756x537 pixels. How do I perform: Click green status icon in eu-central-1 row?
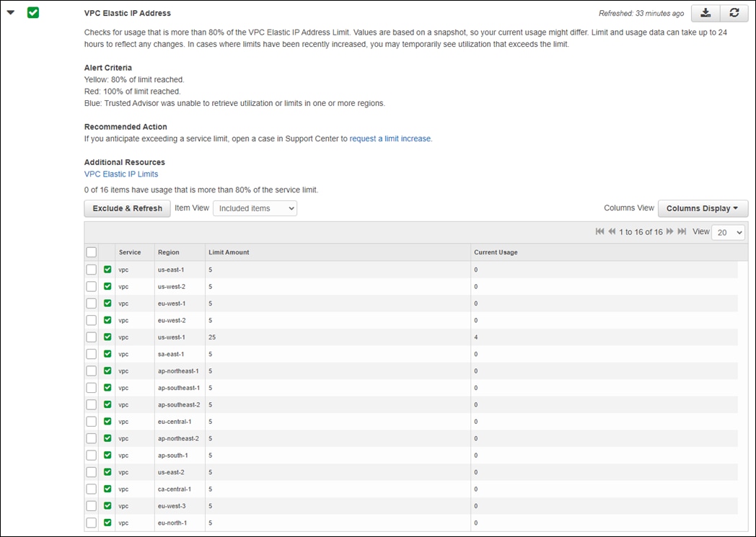tap(107, 422)
